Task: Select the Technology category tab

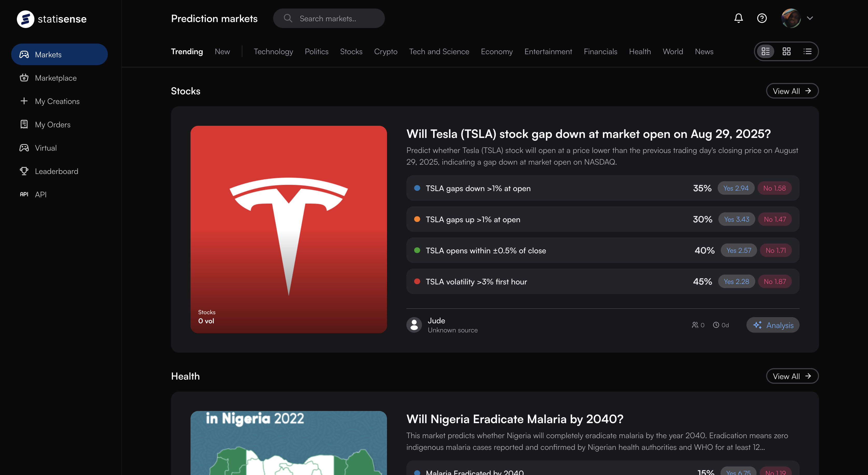Action: tap(273, 51)
